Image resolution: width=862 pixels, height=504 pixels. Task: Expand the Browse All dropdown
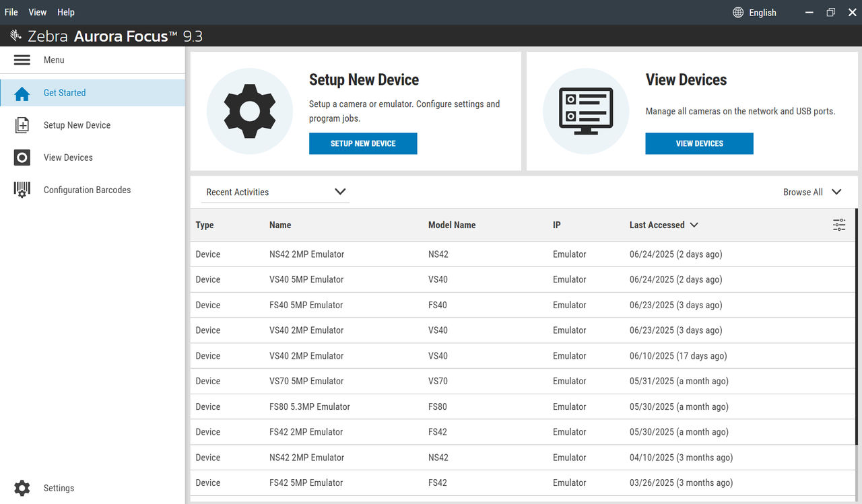click(812, 192)
